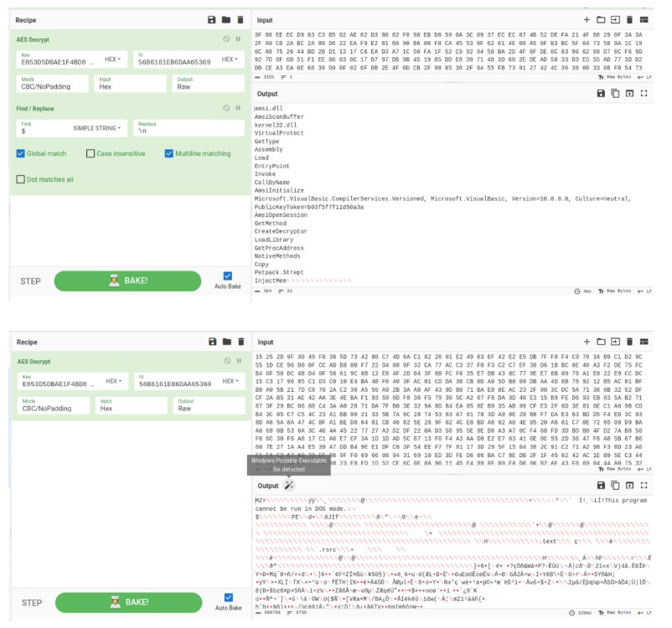Screen dimensions: 672x628
Task: Click the Replace field containing \n
Action: (x=190, y=129)
